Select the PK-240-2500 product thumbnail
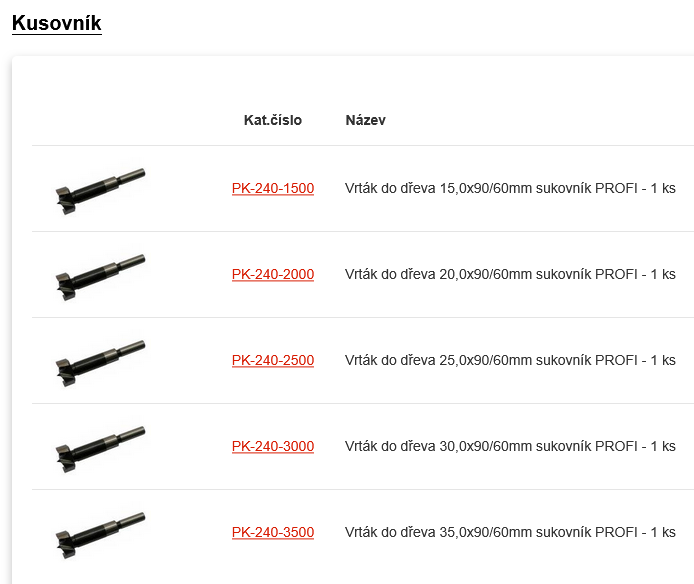Screen dimensions: 694x584 click(101, 361)
